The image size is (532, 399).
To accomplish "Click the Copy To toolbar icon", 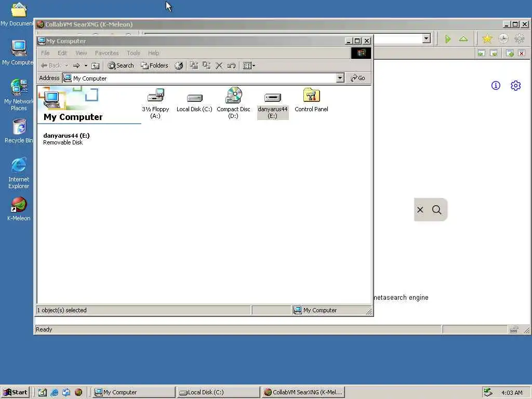I will point(207,65).
